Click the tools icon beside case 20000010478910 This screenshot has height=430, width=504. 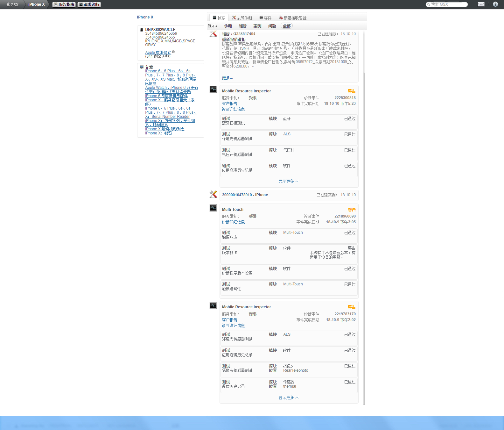(x=213, y=194)
